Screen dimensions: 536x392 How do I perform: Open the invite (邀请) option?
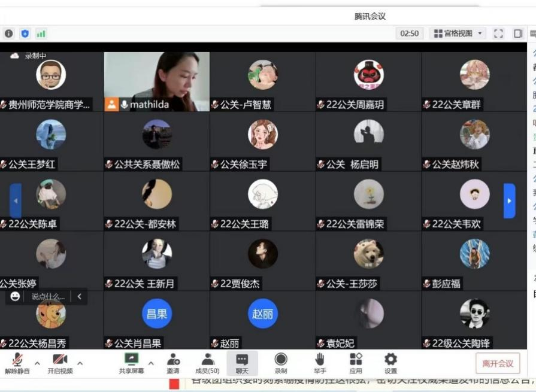(173, 363)
